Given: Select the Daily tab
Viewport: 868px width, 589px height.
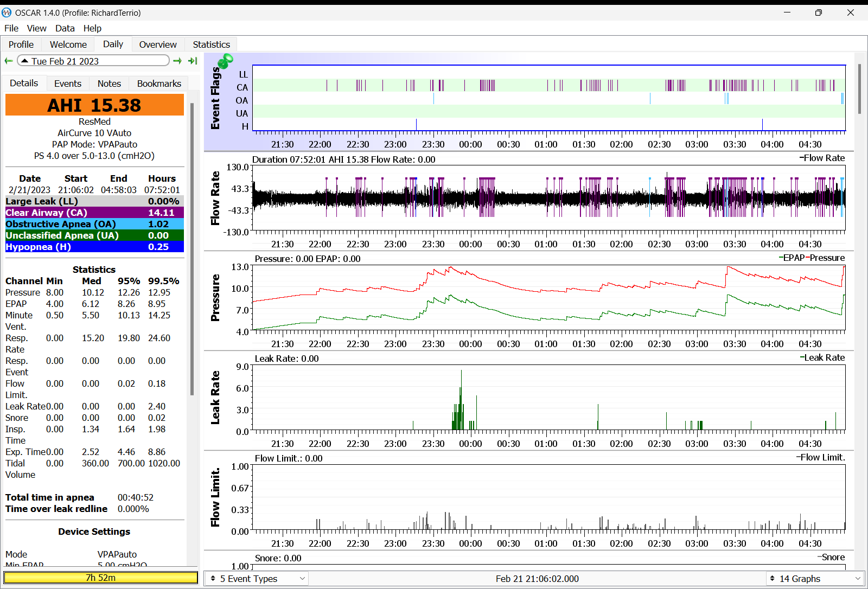Looking at the screenshot, I should tap(113, 44).
